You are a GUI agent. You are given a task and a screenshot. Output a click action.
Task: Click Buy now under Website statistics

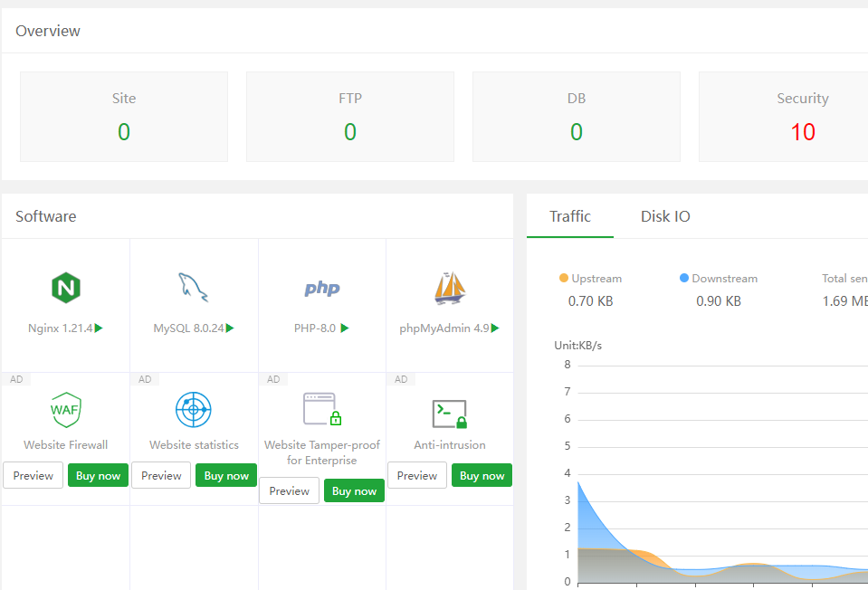point(226,475)
